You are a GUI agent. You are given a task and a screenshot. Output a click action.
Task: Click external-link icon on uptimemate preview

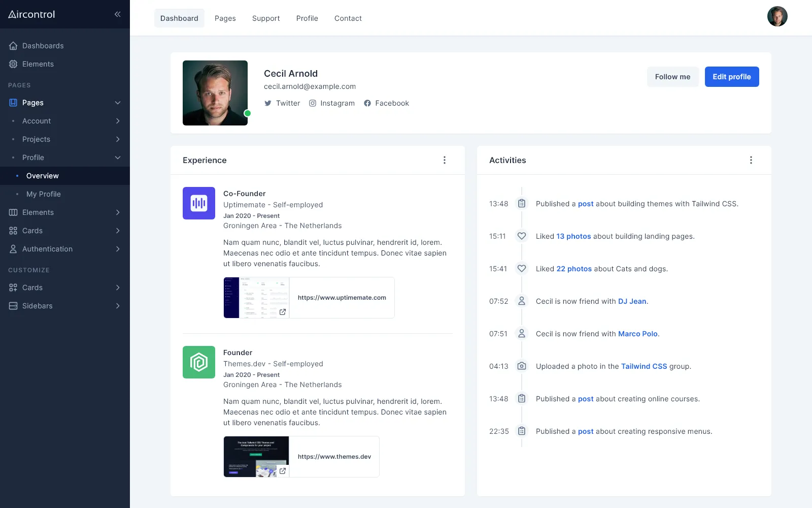(283, 312)
